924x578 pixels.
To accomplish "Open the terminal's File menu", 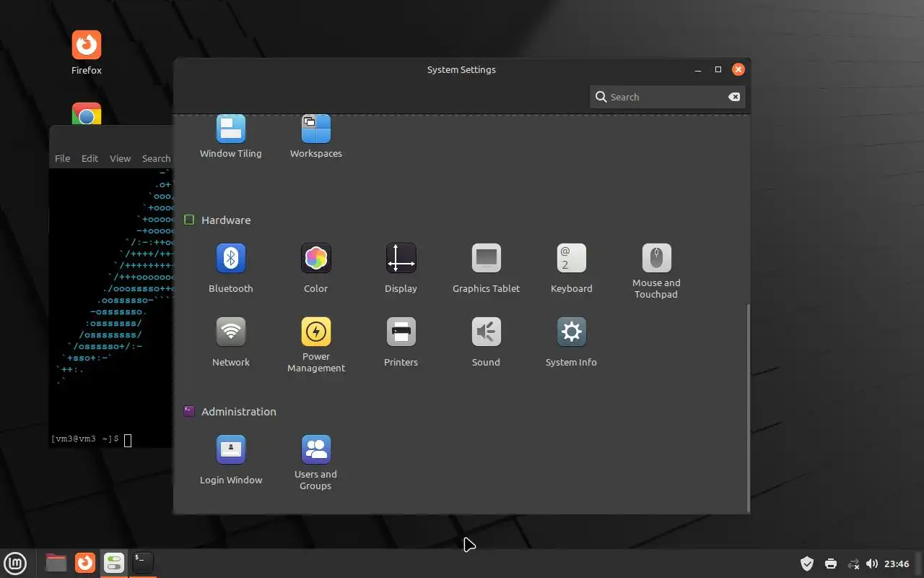I will click(63, 158).
